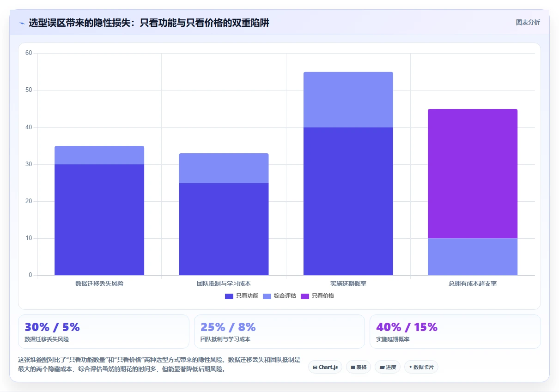Click the 综合评估 legend color box
Screen dimensions: 559x392
pyautogui.click(x=267, y=296)
